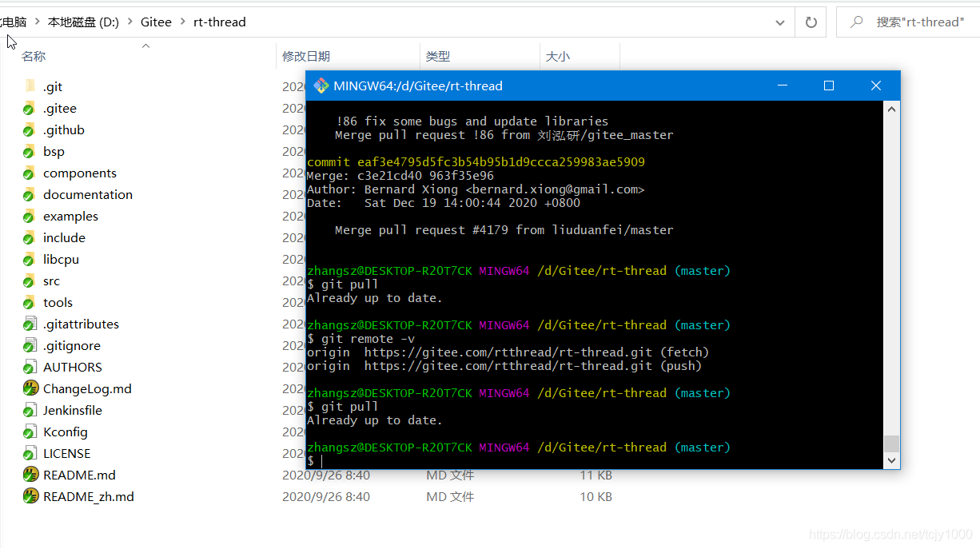Click the MD 文件 type cell for README_zh.md

pyautogui.click(x=450, y=496)
